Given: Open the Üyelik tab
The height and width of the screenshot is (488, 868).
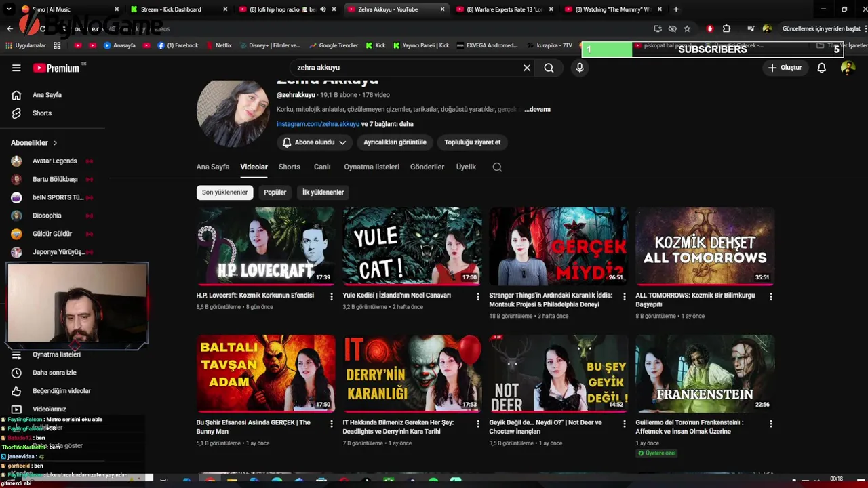Looking at the screenshot, I should 466,167.
